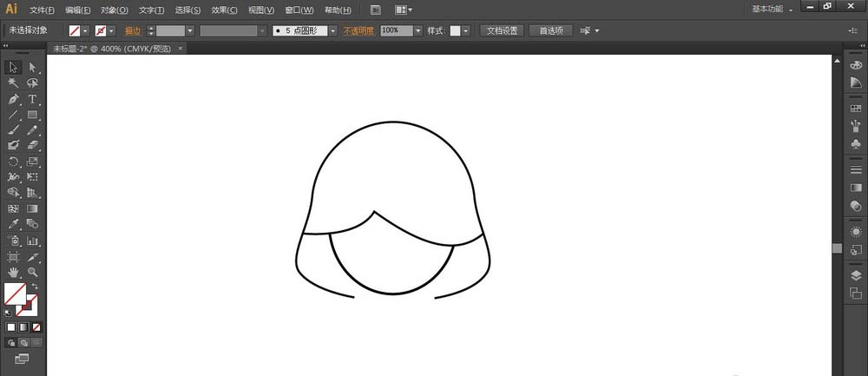Activate the Zoom tool
The height and width of the screenshot is (376, 868).
tap(32, 273)
